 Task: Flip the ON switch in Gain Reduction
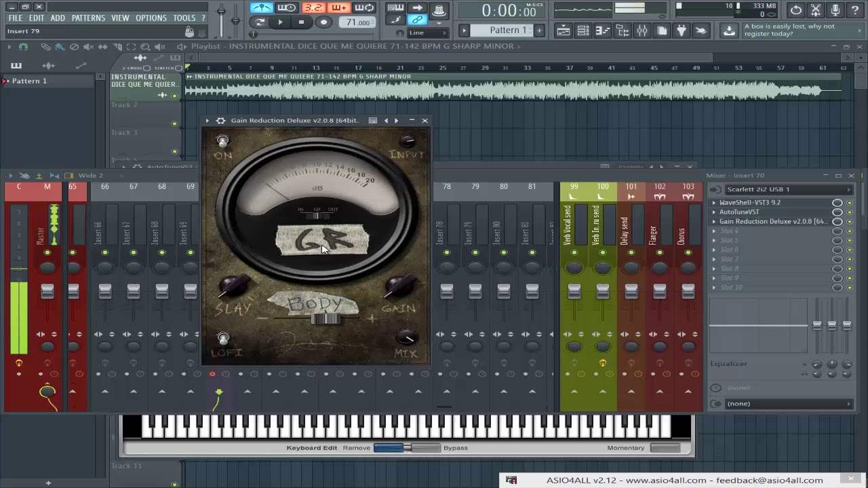pos(222,141)
